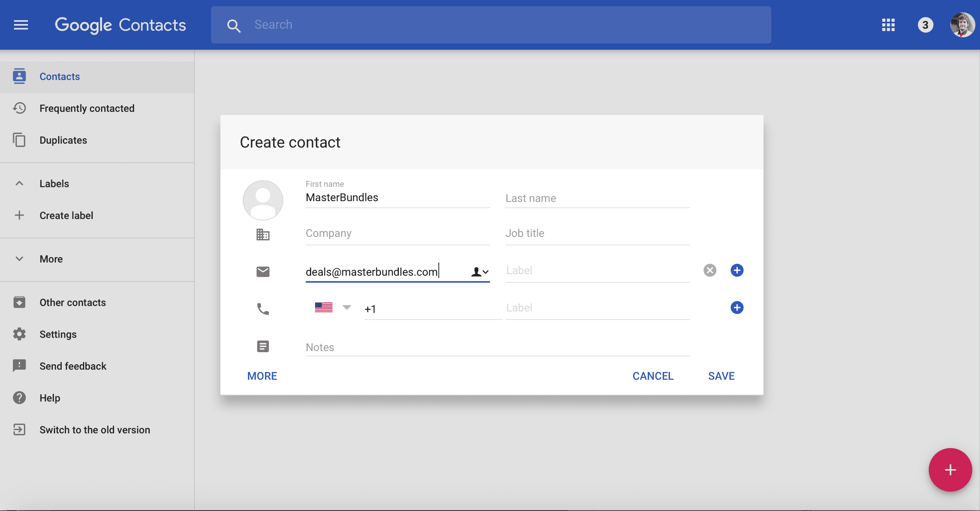
Task: Open Other contacts
Action: point(97,302)
